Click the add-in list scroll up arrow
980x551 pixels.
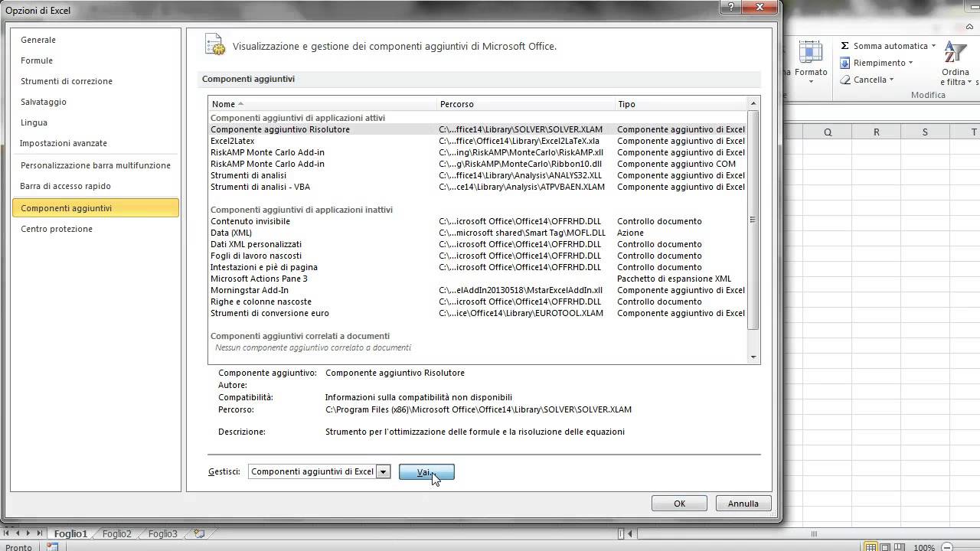click(753, 103)
